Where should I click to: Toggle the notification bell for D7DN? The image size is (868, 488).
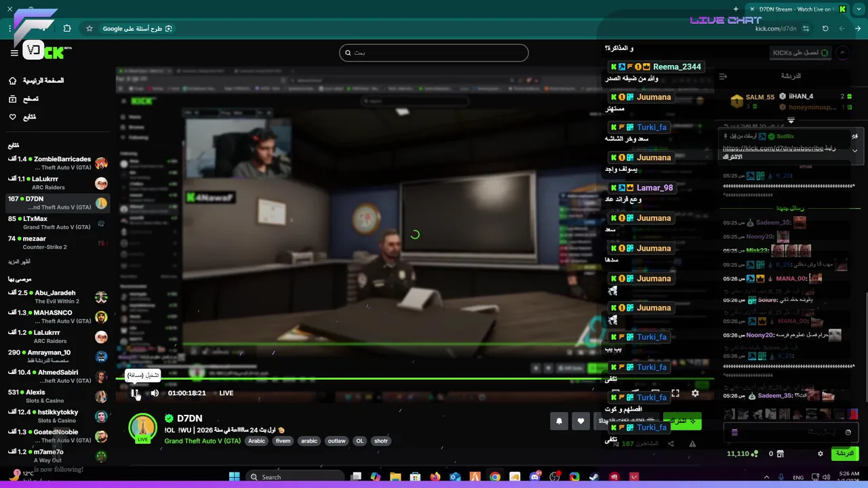tap(559, 421)
